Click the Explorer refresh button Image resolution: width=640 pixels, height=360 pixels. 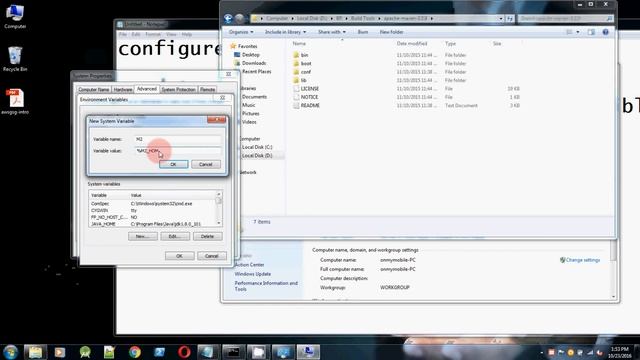point(510,18)
